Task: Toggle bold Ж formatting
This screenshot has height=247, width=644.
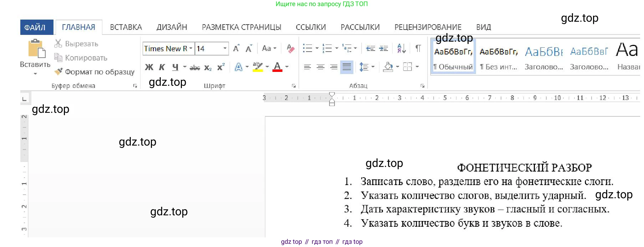Action: 149,67
